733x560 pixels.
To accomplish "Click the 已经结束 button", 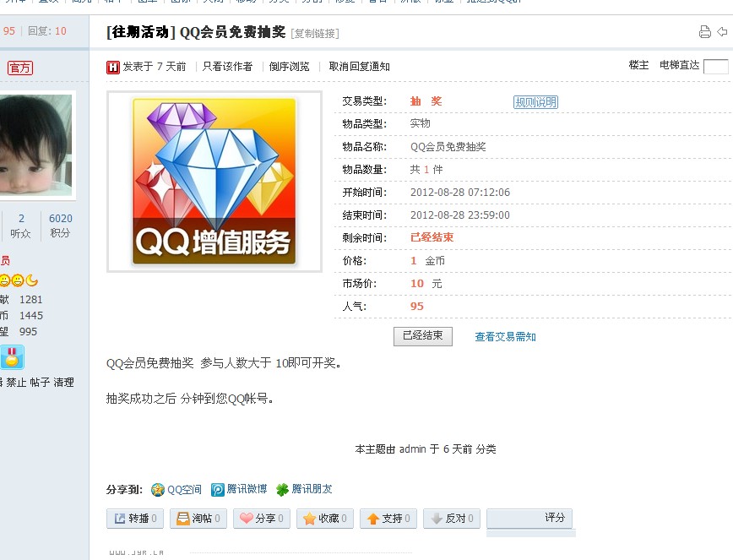I will 423,336.
